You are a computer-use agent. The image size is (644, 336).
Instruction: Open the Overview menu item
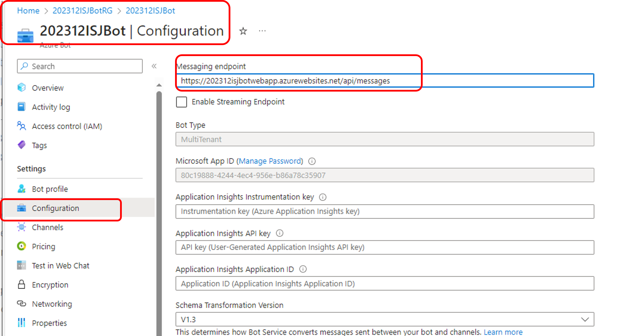(x=48, y=88)
